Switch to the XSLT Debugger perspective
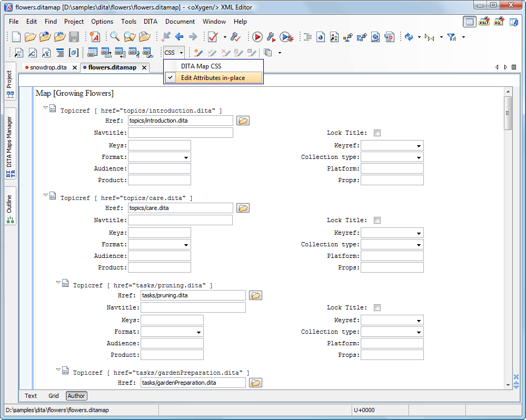The width and height of the screenshot is (526, 420). (x=484, y=22)
